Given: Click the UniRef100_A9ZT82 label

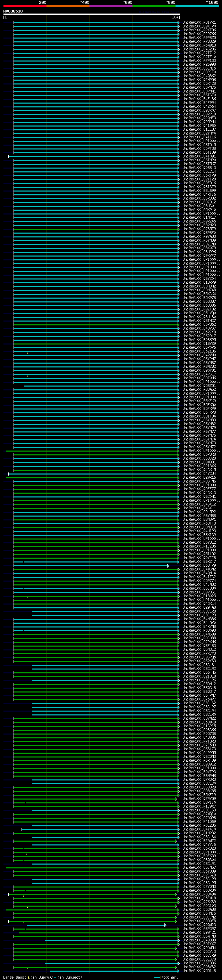Looking at the screenshot, I should 199,309.
